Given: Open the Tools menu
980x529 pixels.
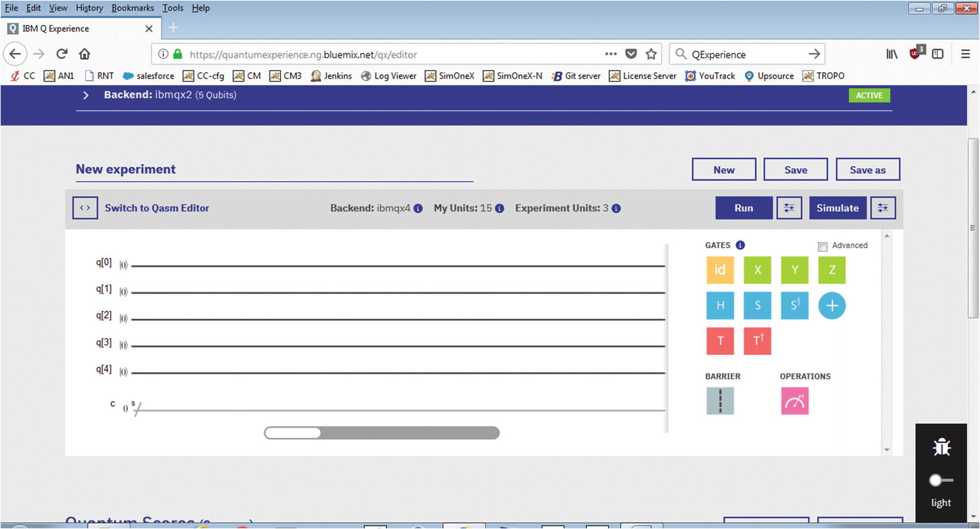Looking at the screenshot, I should [x=173, y=8].
